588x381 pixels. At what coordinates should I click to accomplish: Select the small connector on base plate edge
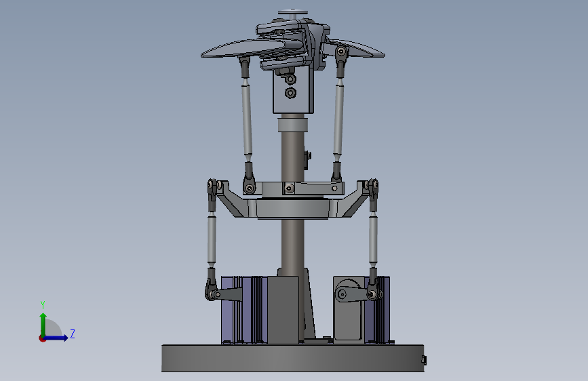click(424, 360)
